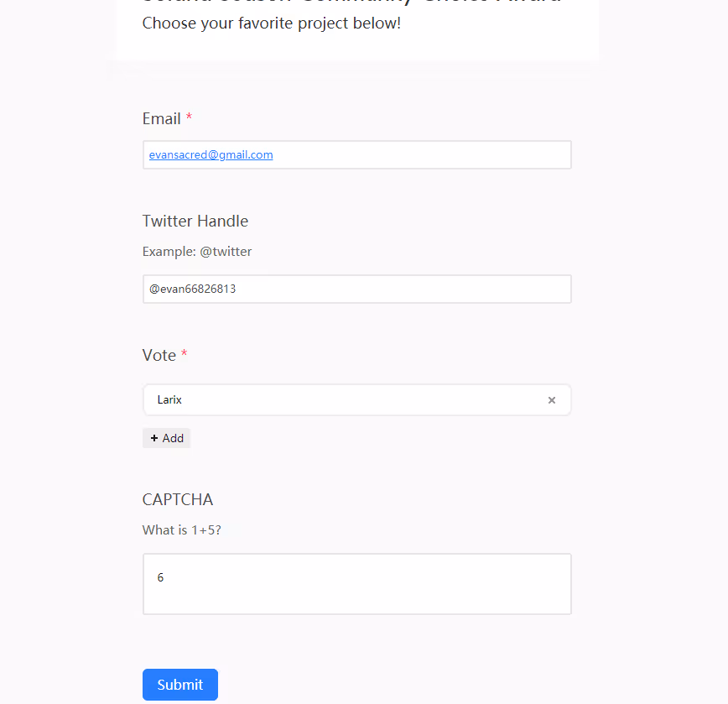Click the red asterisk next to Vote
Image resolution: width=728 pixels, height=704 pixels.
tap(185, 353)
